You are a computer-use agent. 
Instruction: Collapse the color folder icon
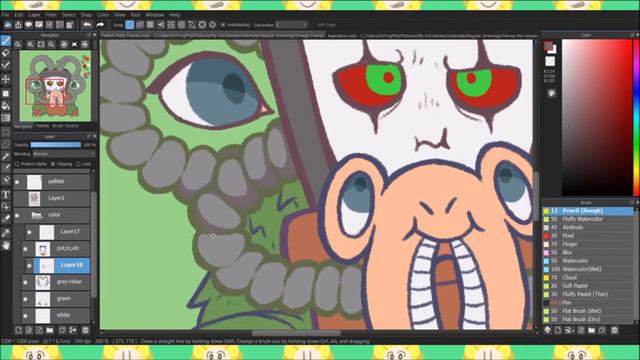point(37,215)
